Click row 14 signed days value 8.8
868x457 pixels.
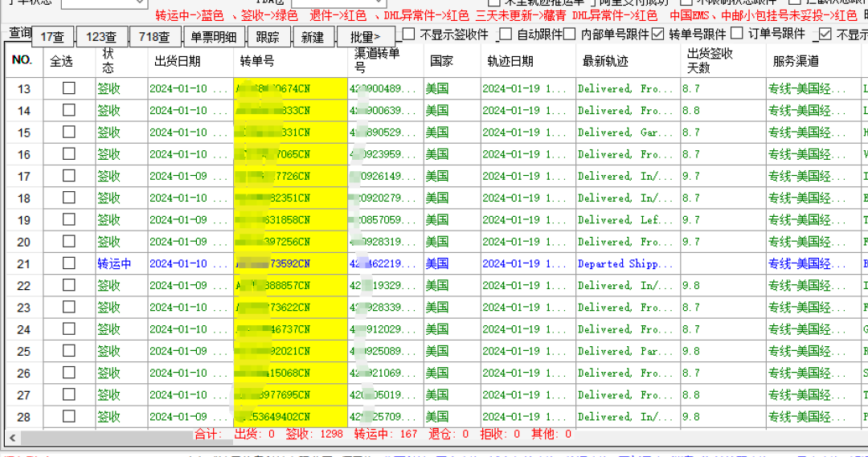click(690, 110)
